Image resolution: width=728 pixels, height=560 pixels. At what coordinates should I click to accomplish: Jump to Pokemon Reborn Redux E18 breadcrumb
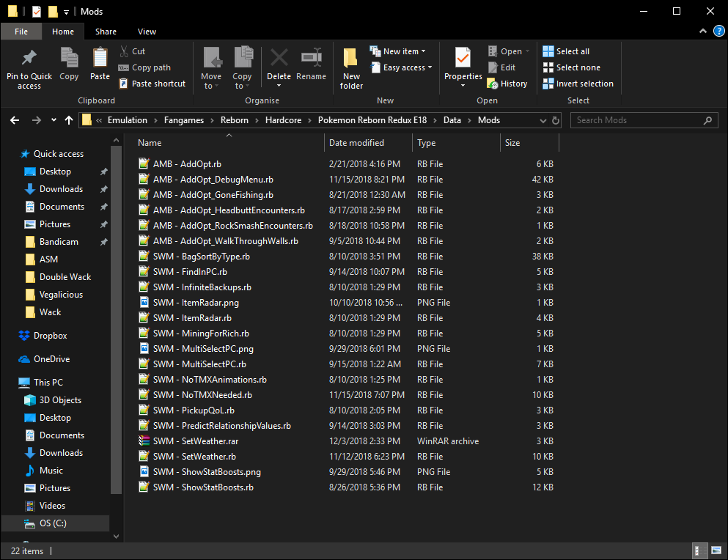(x=372, y=120)
